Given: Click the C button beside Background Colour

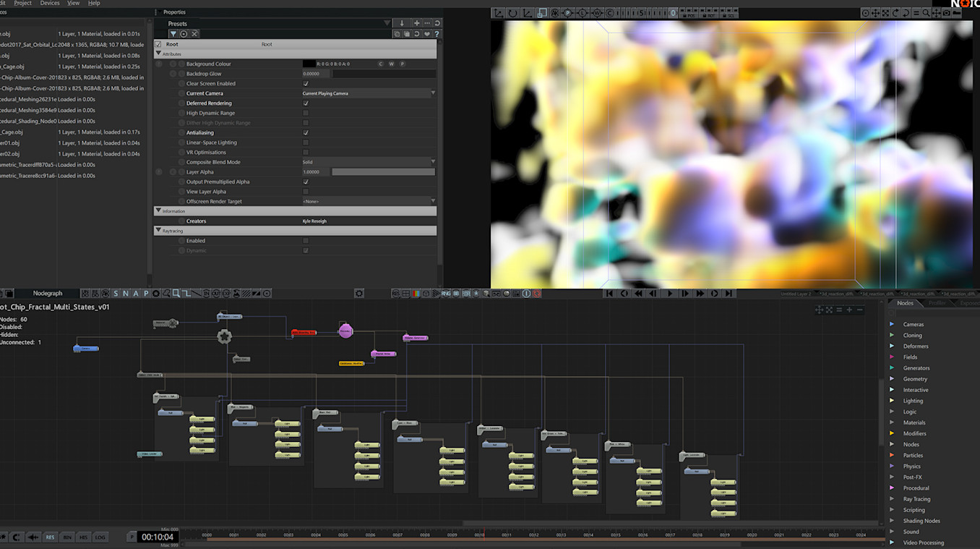Looking at the screenshot, I should pyautogui.click(x=381, y=64).
